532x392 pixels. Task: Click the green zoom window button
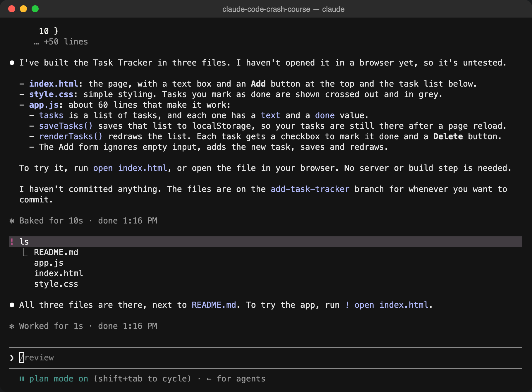coord(35,9)
